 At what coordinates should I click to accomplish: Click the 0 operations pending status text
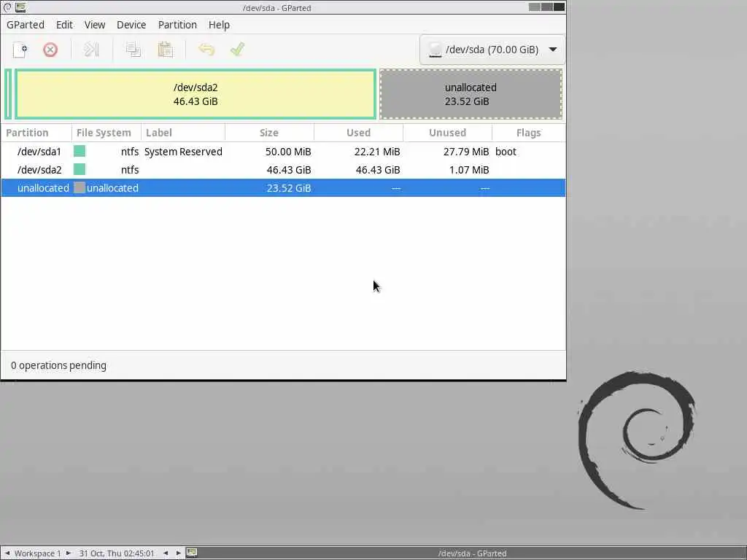click(x=58, y=365)
